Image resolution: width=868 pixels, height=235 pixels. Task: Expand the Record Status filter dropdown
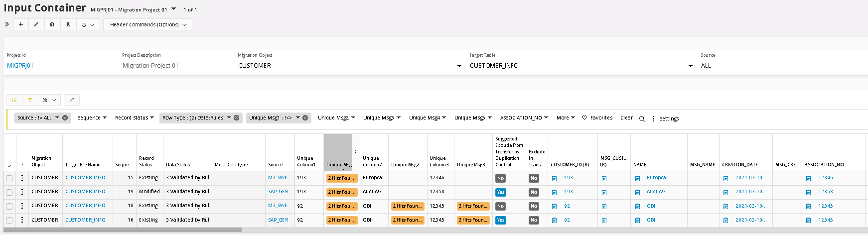pos(134,118)
